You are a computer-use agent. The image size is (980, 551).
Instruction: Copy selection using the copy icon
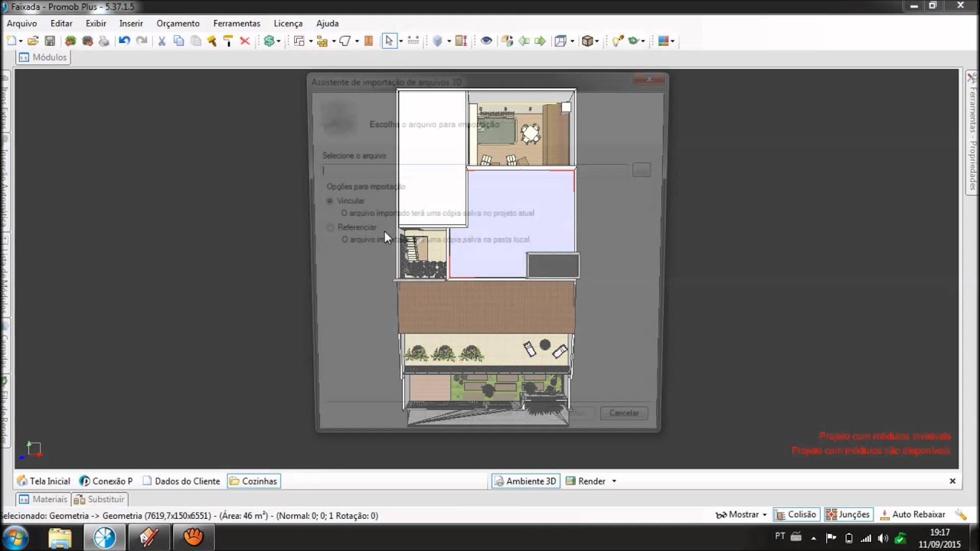178,41
